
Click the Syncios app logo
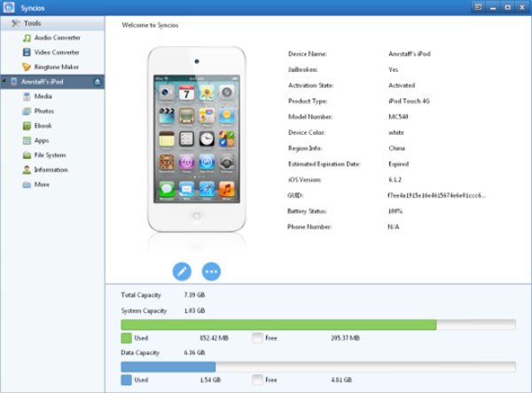[9, 7]
